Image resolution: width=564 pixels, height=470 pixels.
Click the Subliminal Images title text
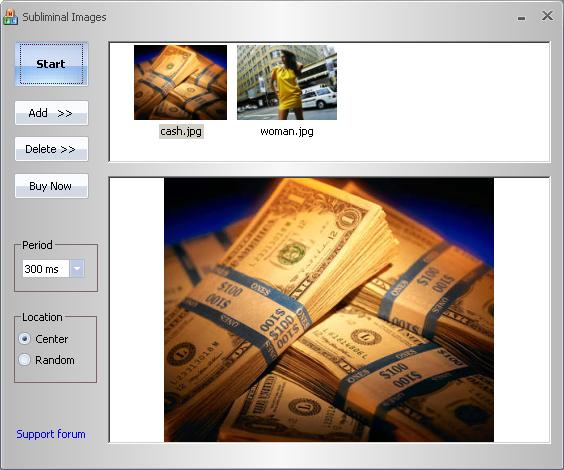pyautogui.click(x=64, y=17)
